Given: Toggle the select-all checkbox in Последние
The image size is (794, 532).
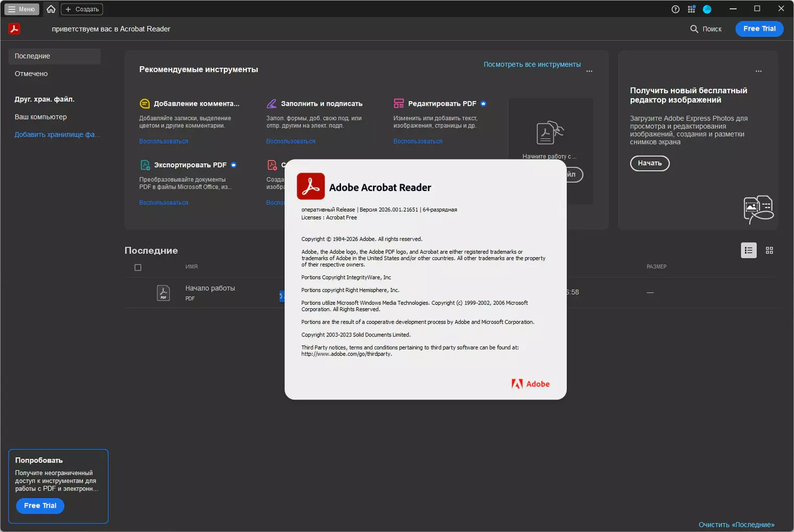Looking at the screenshot, I should pyautogui.click(x=138, y=268).
